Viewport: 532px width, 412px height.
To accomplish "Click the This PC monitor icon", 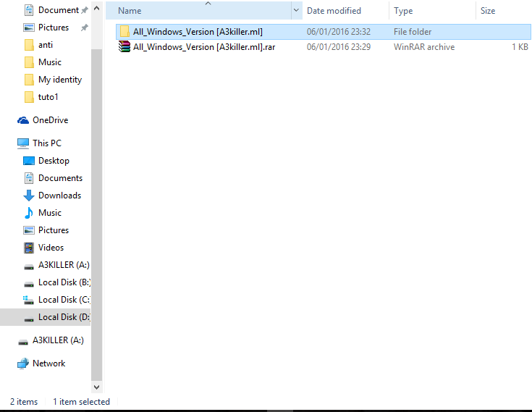I will coord(23,143).
